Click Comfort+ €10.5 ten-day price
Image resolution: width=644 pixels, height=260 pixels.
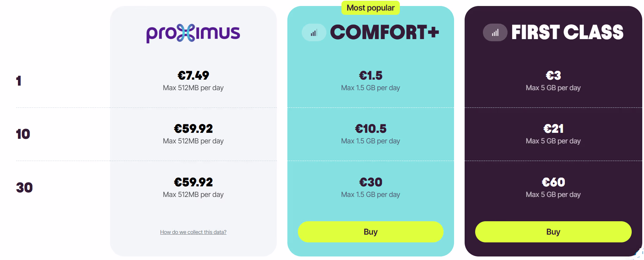point(370,129)
